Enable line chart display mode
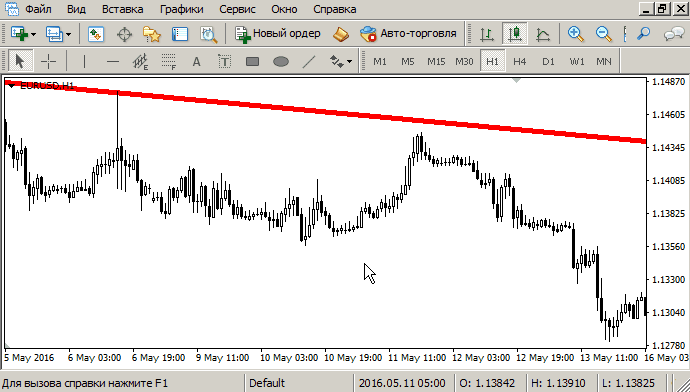Image resolution: width=690 pixels, height=392 pixels. coord(543,34)
